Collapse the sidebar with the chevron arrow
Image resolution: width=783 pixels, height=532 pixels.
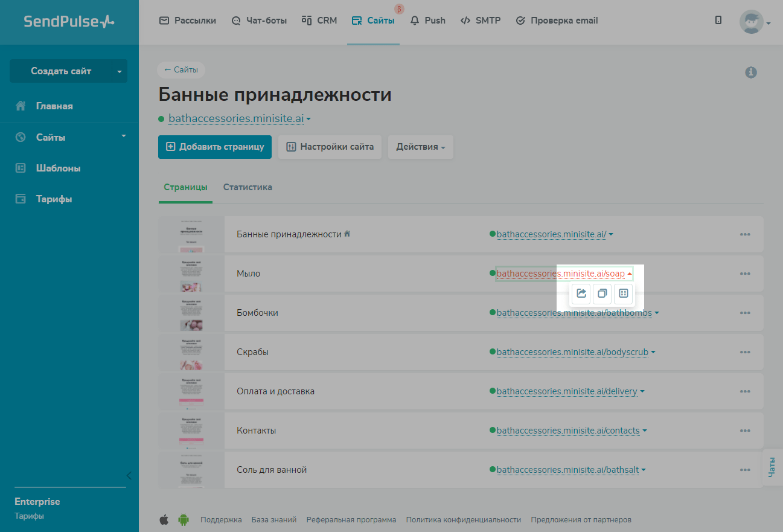click(129, 475)
